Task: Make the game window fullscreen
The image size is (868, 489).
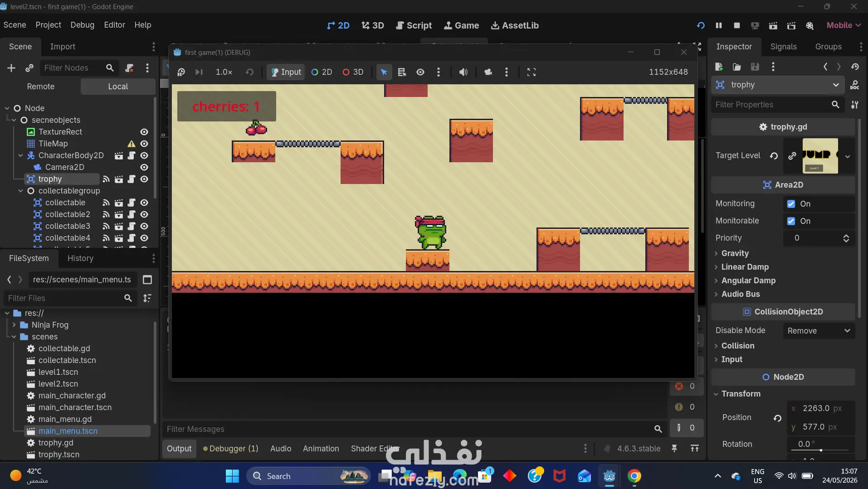Action: tap(532, 72)
